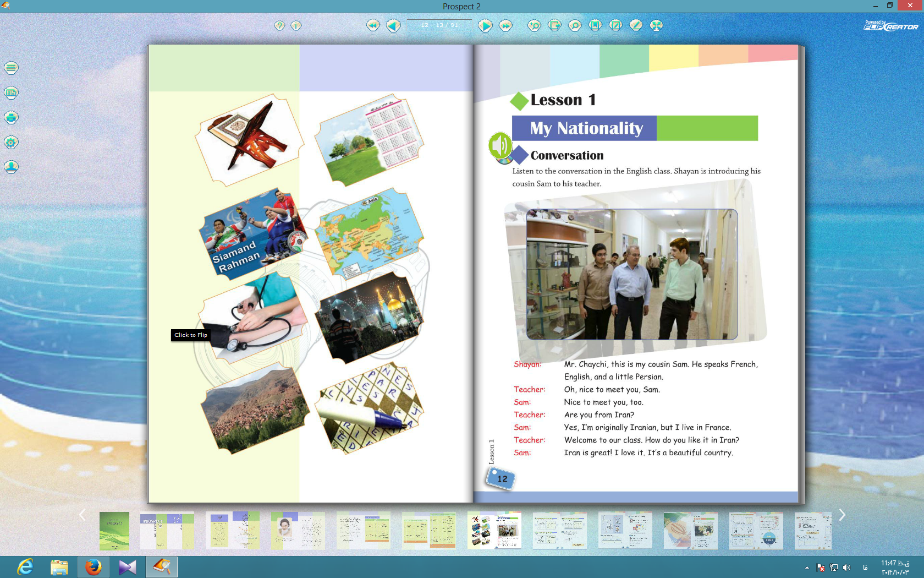
Task: Jump to the first page
Action: [373, 25]
